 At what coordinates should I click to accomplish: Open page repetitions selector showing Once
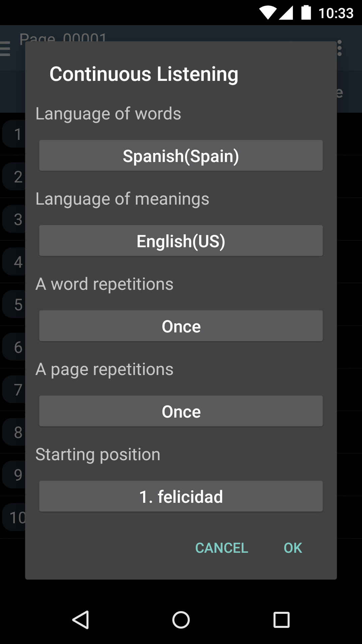click(181, 411)
